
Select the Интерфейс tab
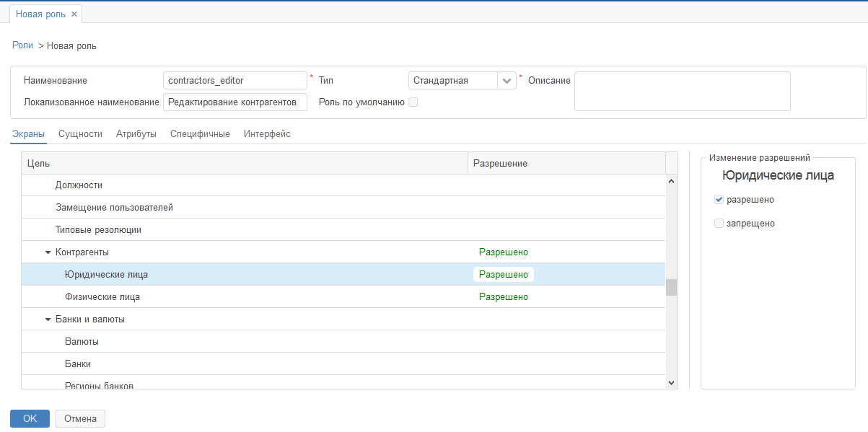(267, 134)
